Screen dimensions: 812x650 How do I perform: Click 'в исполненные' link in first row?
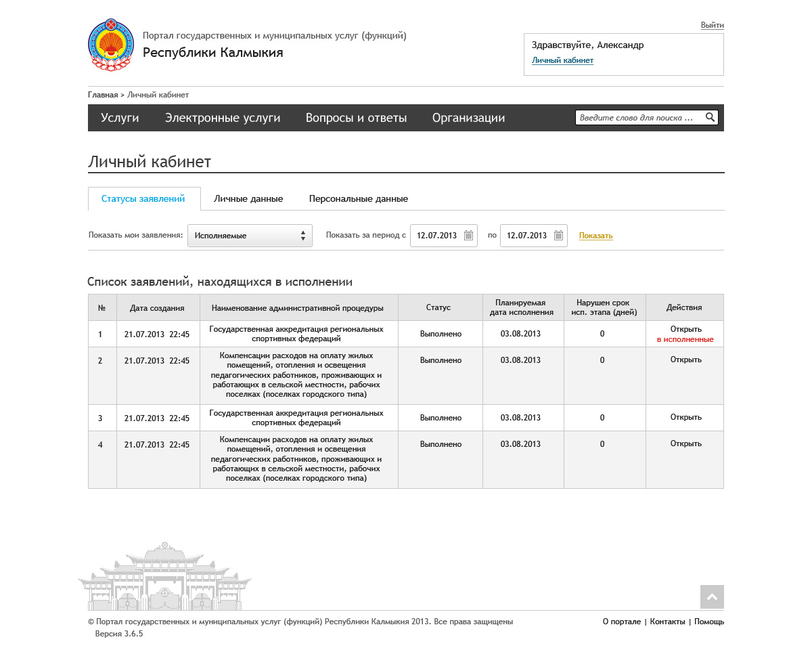[685, 339]
